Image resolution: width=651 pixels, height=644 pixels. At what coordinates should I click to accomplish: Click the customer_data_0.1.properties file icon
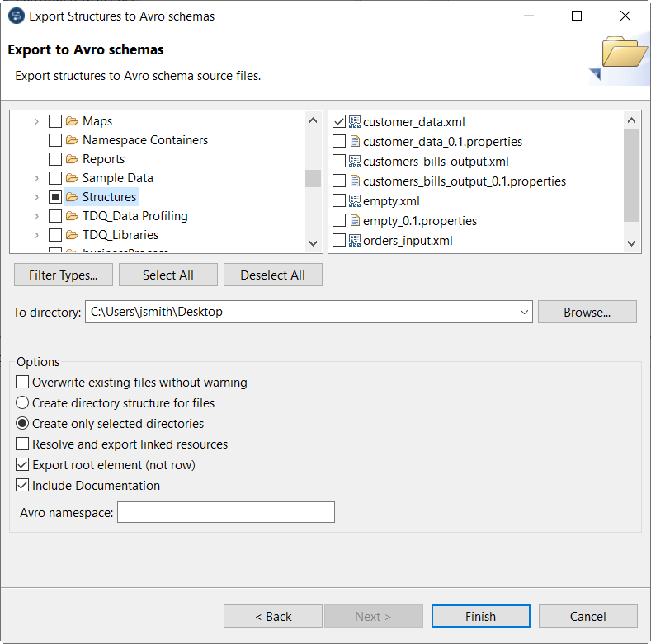[x=355, y=142]
